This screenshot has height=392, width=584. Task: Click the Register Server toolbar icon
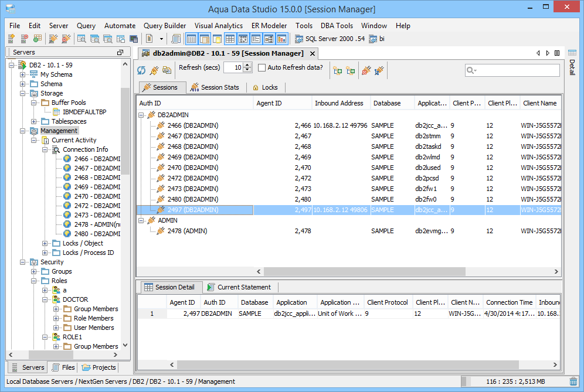[11, 39]
